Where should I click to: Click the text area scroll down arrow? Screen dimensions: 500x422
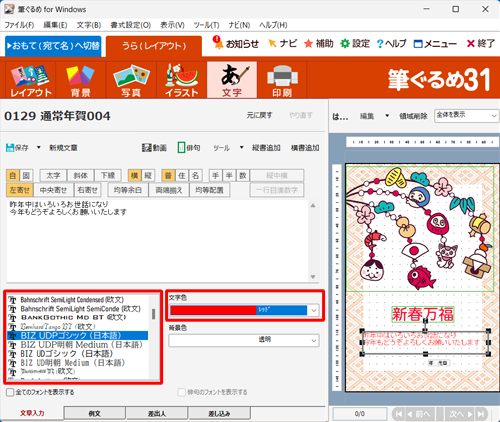pos(313,277)
